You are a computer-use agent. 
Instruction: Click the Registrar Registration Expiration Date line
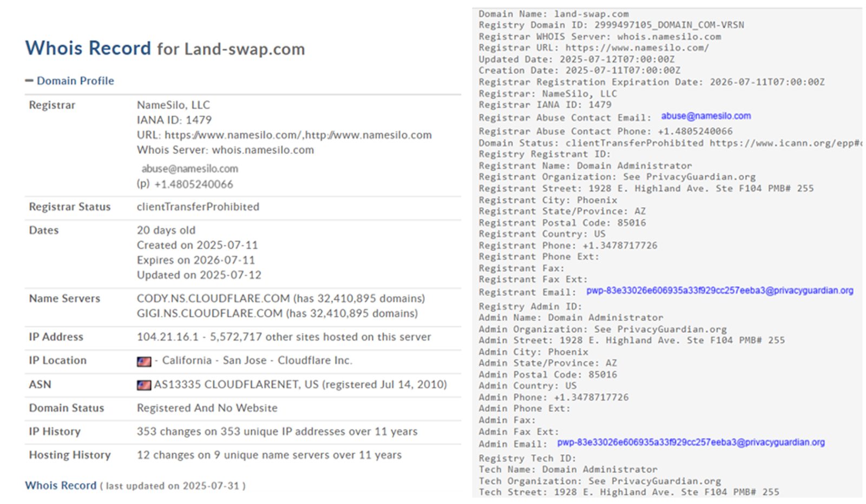(x=652, y=82)
